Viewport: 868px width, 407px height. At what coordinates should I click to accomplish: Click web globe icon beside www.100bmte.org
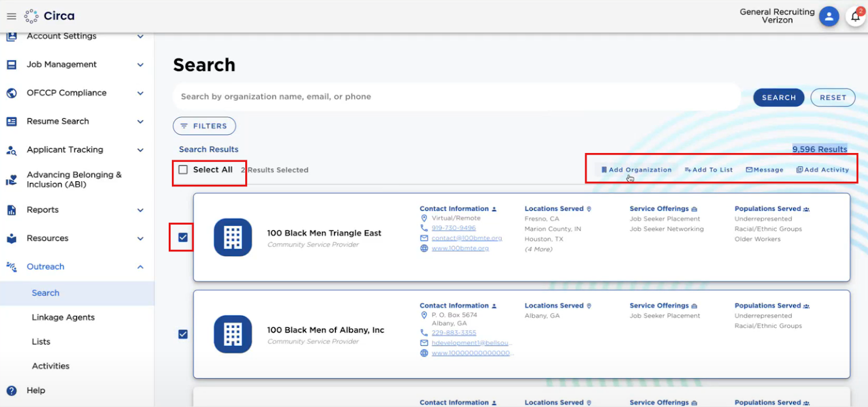coord(424,248)
